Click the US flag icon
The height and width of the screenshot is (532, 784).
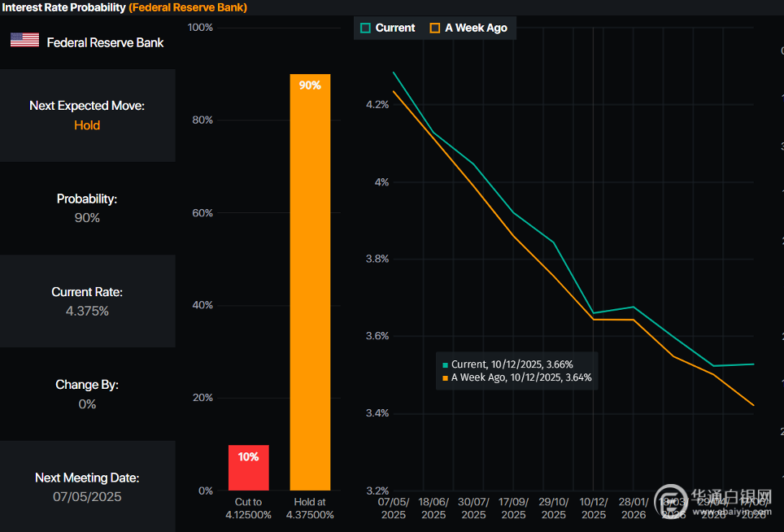click(24, 40)
